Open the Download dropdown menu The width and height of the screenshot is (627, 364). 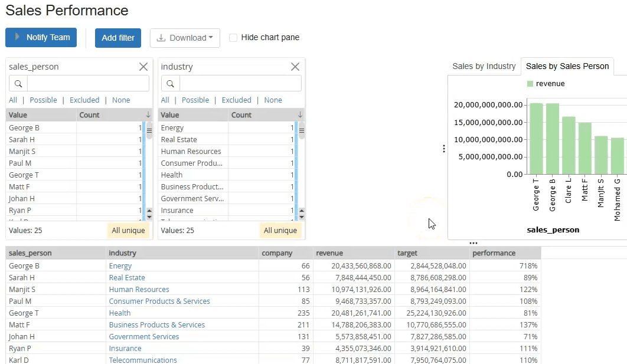pos(185,38)
